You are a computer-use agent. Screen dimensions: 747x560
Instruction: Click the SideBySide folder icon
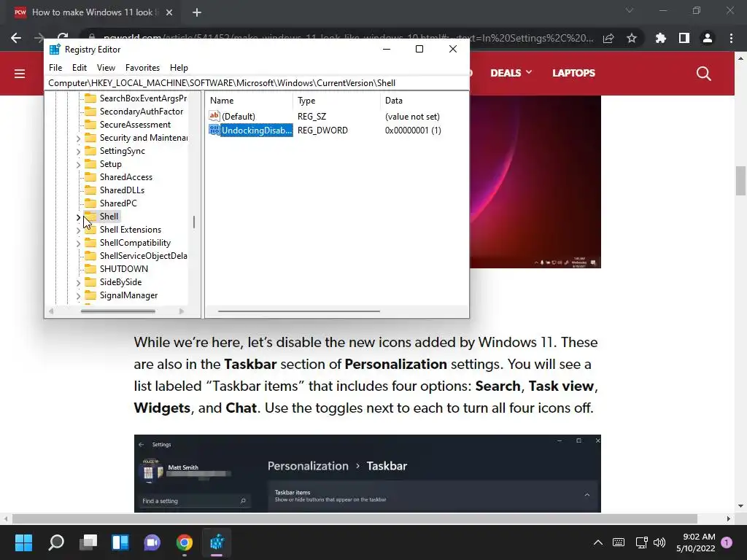click(x=90, y=282)
